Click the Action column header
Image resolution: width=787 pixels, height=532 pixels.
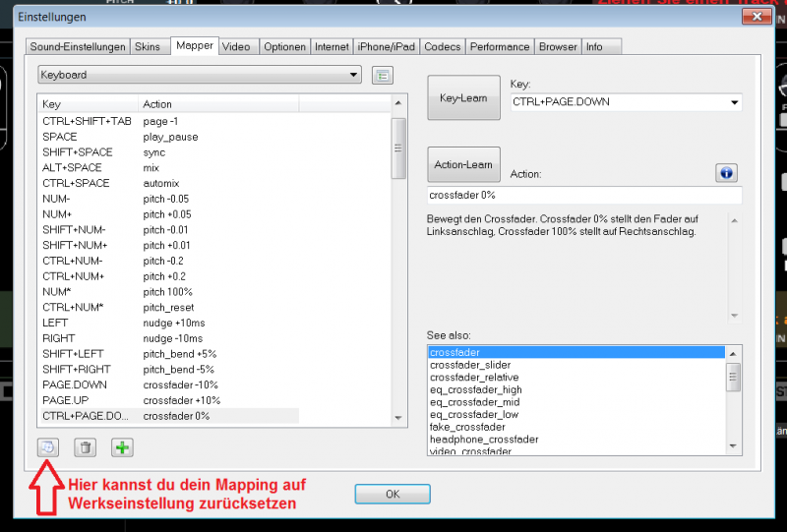(216, 103)
